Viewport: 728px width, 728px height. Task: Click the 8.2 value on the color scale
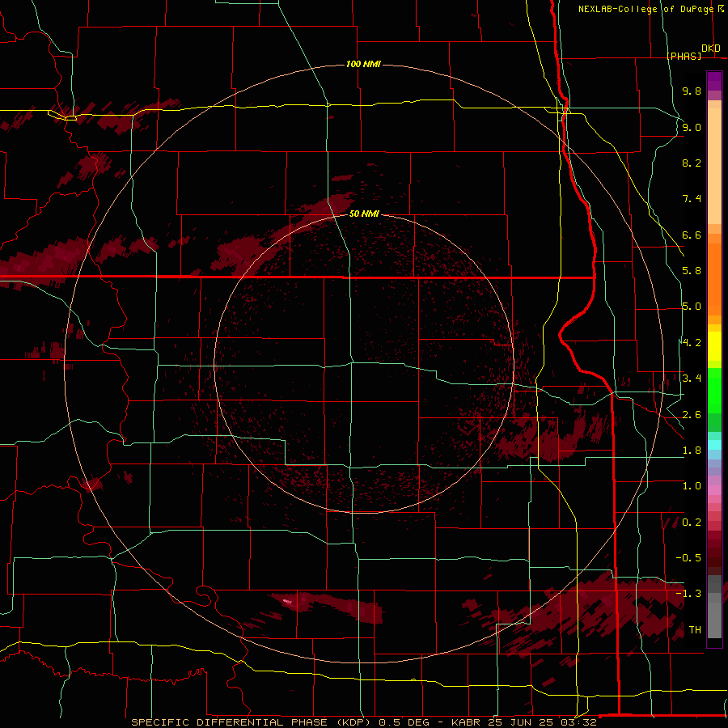tap(692, 163)
